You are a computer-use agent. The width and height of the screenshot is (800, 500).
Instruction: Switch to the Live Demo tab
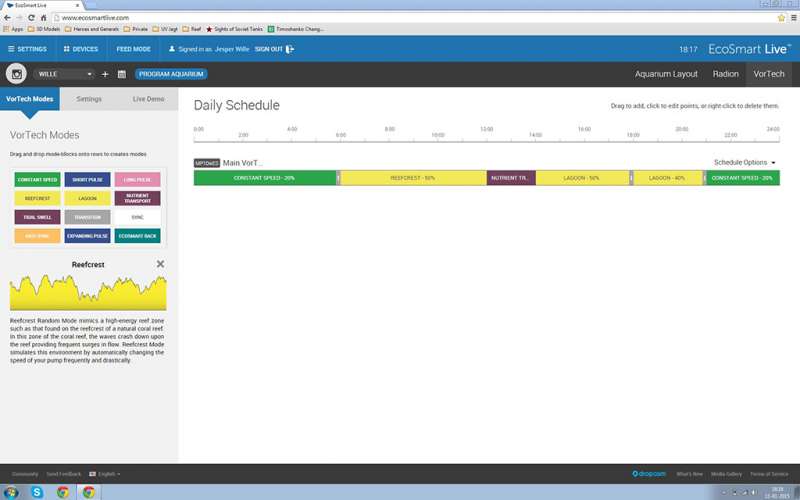click(x=148, y=99)
